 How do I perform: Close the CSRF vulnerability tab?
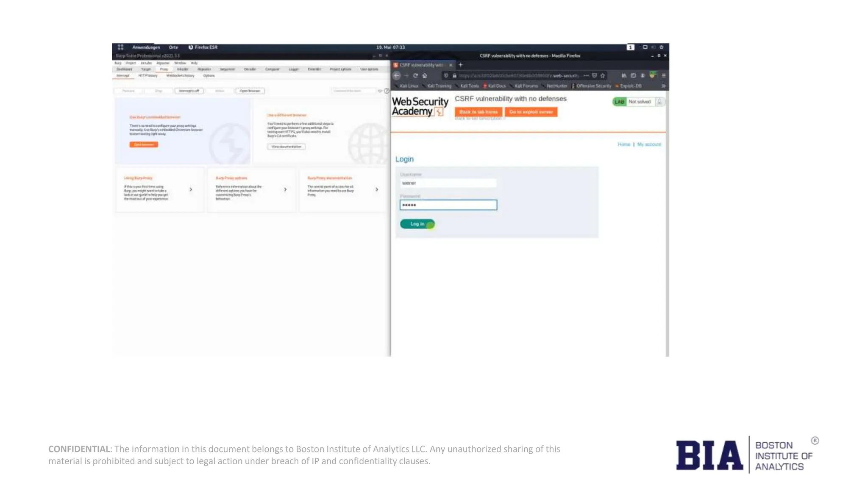(x=451, y=65)
